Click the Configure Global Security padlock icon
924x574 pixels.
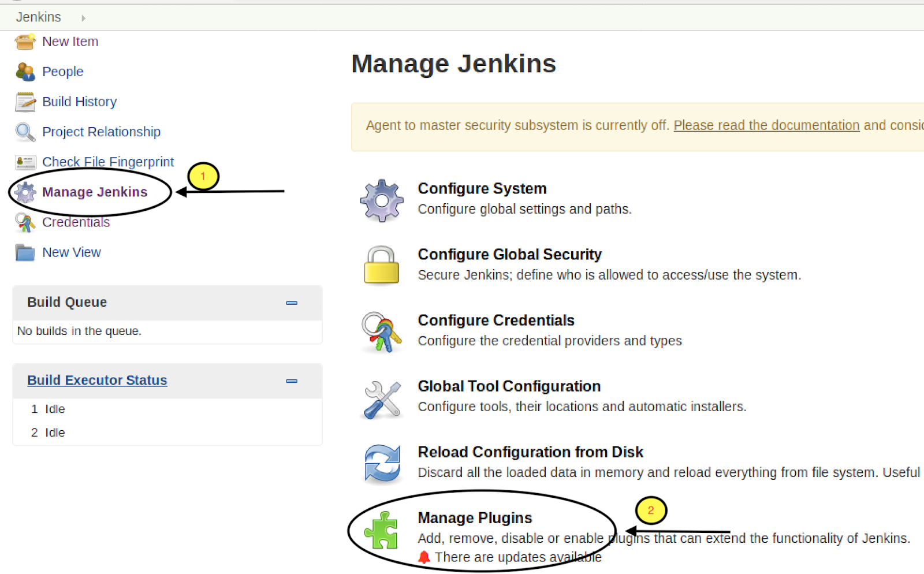click(x=381, y=266)
